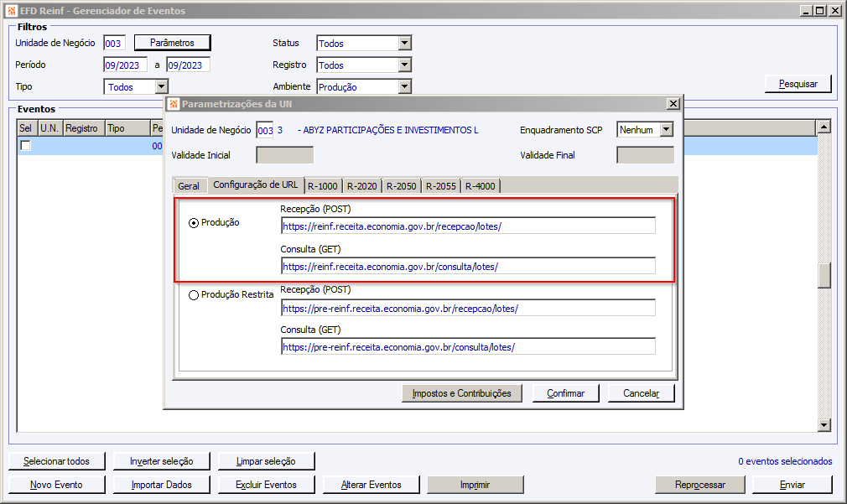Click the Registro column header in Eventos

[x=84, y=128]
